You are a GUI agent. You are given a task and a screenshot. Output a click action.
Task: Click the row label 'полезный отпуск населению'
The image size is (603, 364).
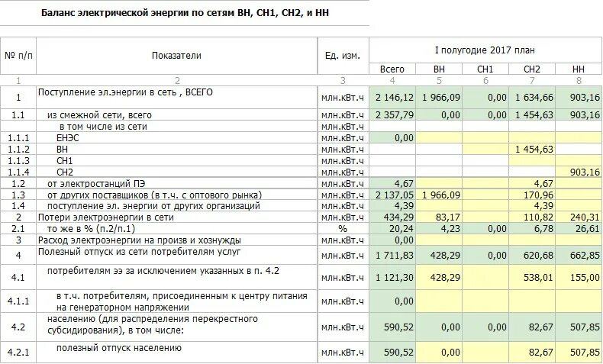click(x=119, y=348)
